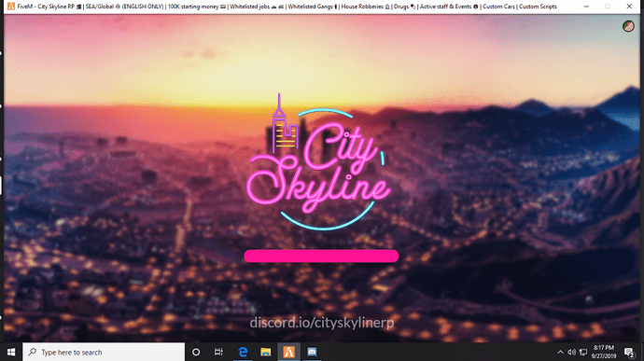This screenshot has width=644, height=361.
Task: Open the clock showing 8:17 PM
Action: coord(604,352)
